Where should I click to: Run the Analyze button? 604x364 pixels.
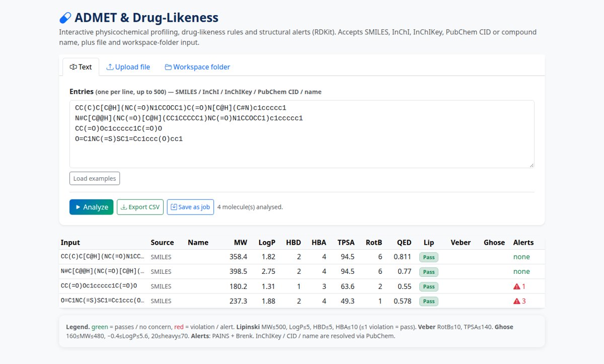click(x=91, y=207)
